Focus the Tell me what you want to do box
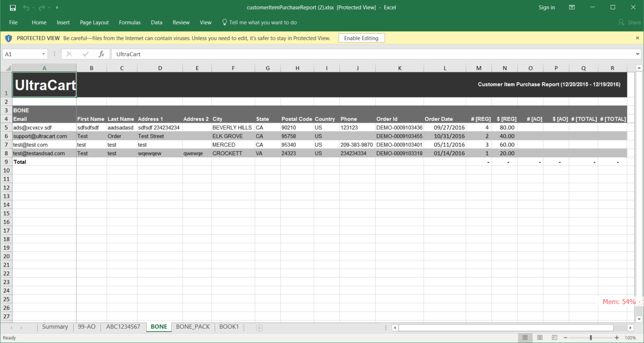644x343 pixels. [x=259, y=22]
